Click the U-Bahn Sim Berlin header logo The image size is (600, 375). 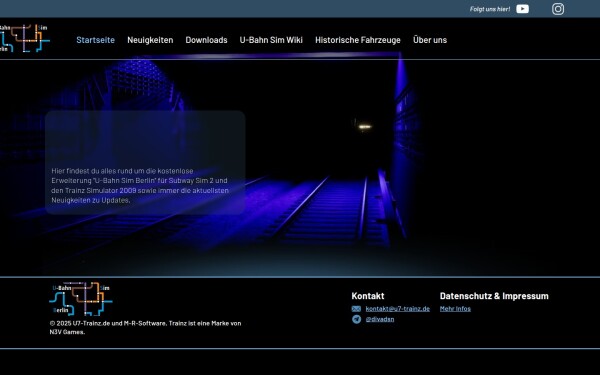point(24,38)
